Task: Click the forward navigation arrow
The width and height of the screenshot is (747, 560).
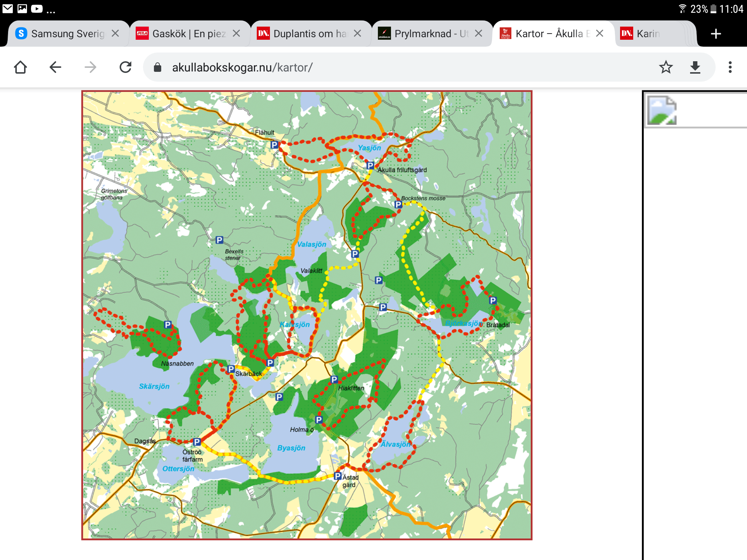Action: point(90,67)
